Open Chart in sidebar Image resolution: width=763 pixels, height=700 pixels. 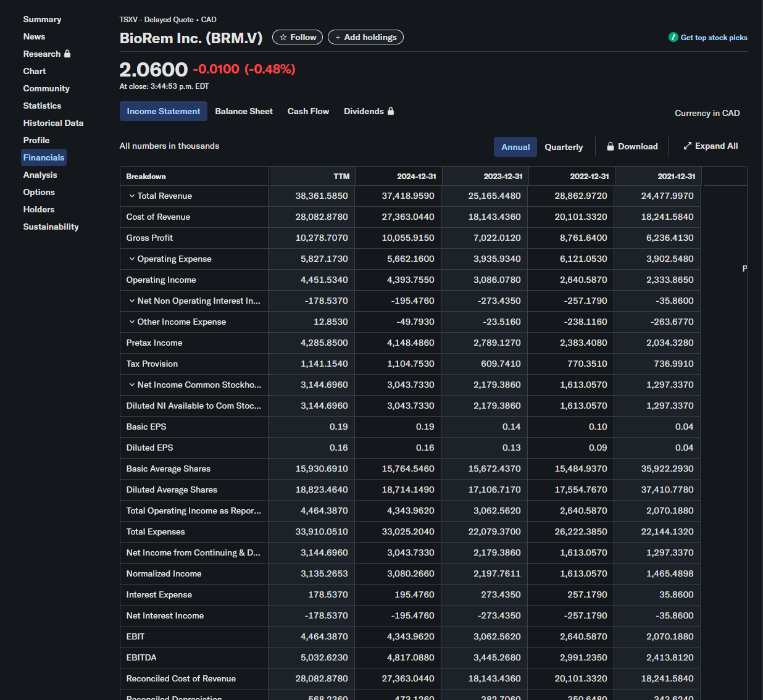tap(35, 71)
